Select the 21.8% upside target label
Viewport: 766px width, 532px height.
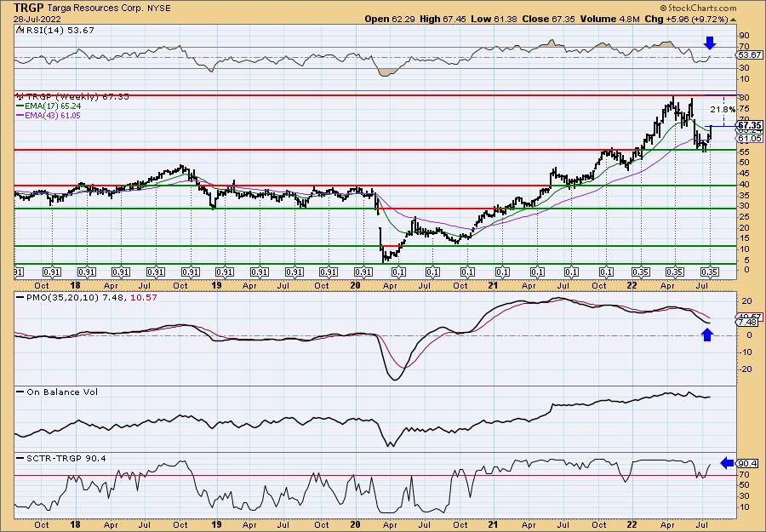pyautogui.click(x=722, y=110)
